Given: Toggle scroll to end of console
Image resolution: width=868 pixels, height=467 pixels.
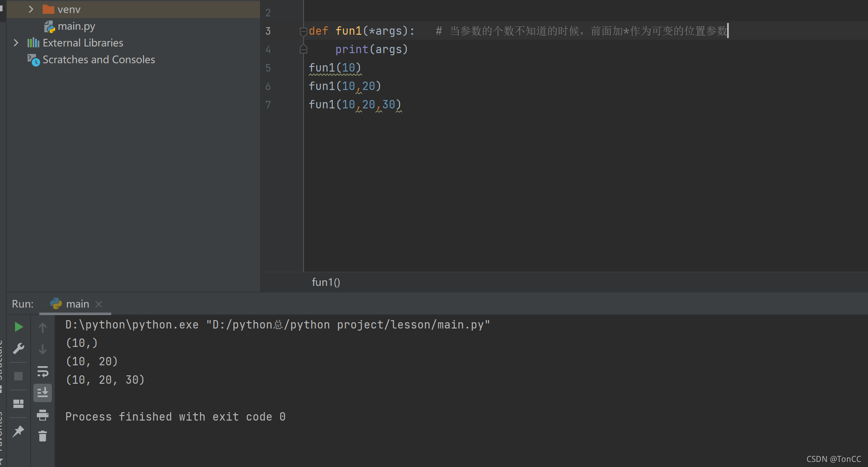Looking at the screenshot, I should point(43,393).
